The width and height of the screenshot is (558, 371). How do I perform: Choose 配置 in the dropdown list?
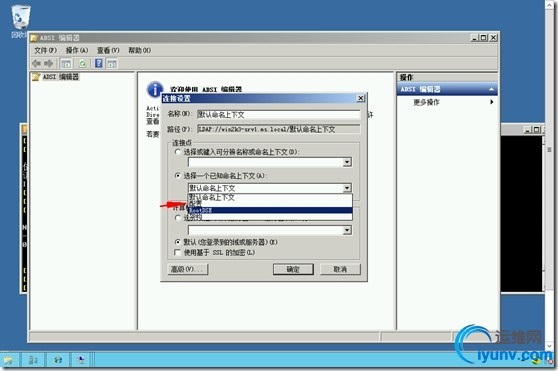tap(270, 203)
